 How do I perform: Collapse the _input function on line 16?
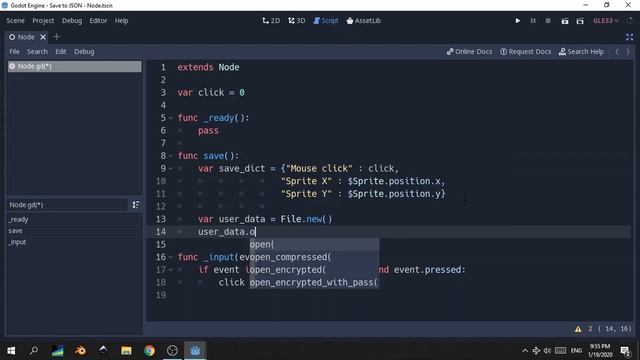tap(171, 257)
